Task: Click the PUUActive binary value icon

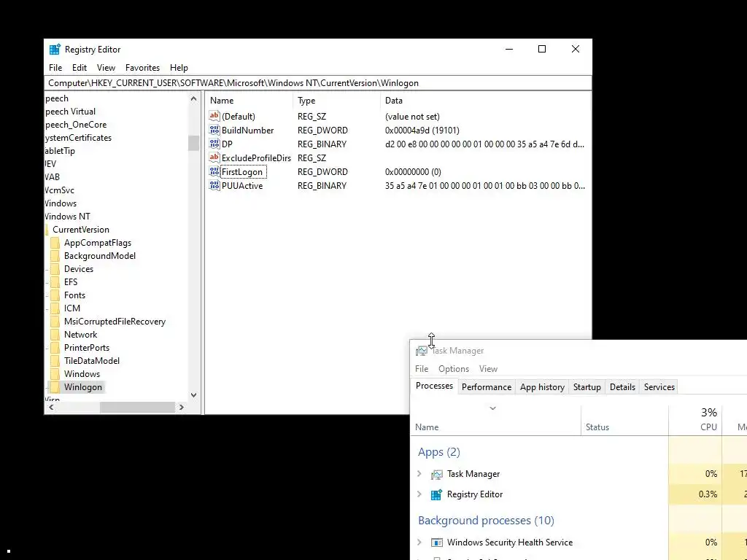Action: (x=214, y=185)
